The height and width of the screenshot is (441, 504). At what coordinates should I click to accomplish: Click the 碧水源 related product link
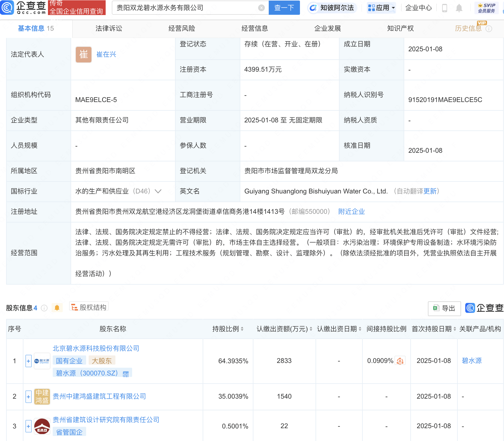[x=472, y=361]
